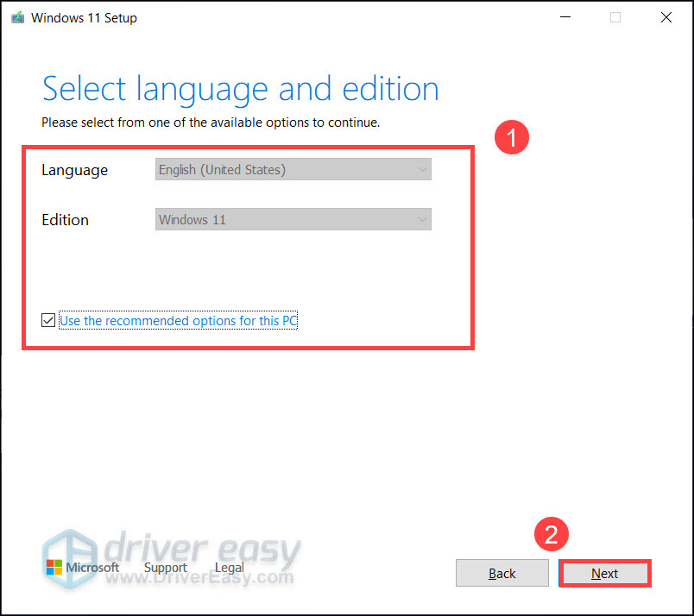Go back with the Back button
The image size is (694, 616).
502,574
